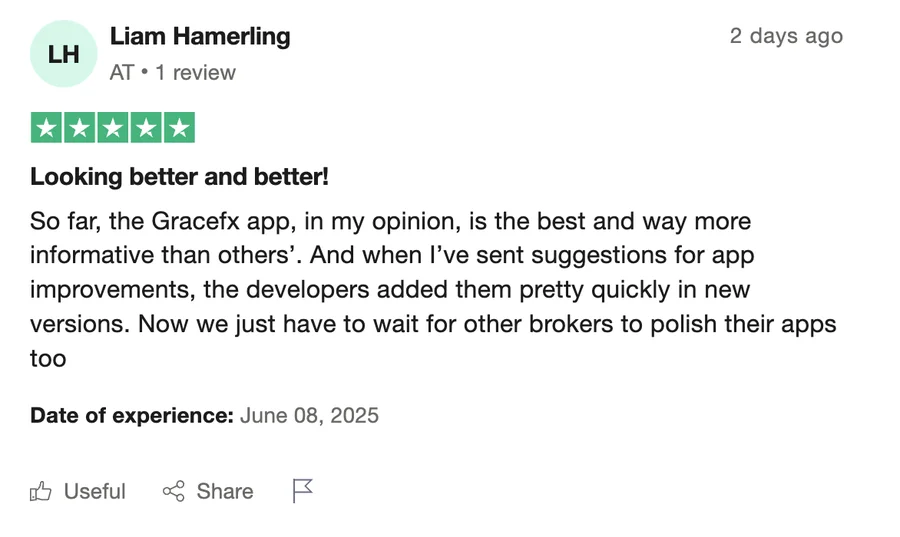Open the LH avatar circle

point(64,54)
